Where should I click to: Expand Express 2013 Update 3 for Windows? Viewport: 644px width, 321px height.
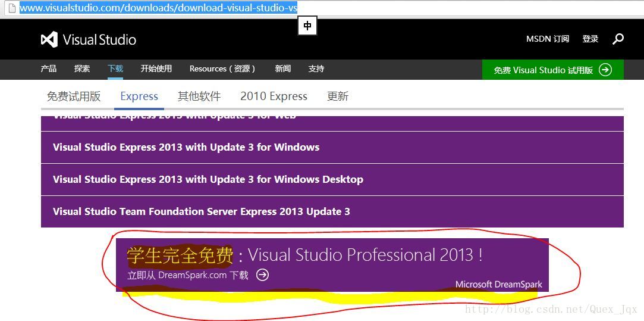point(332,147)
